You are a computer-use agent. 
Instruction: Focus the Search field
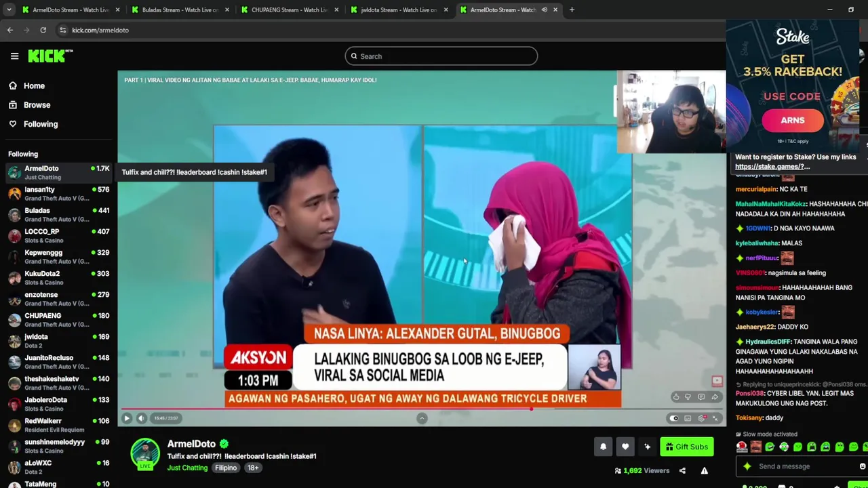point(441,56)
